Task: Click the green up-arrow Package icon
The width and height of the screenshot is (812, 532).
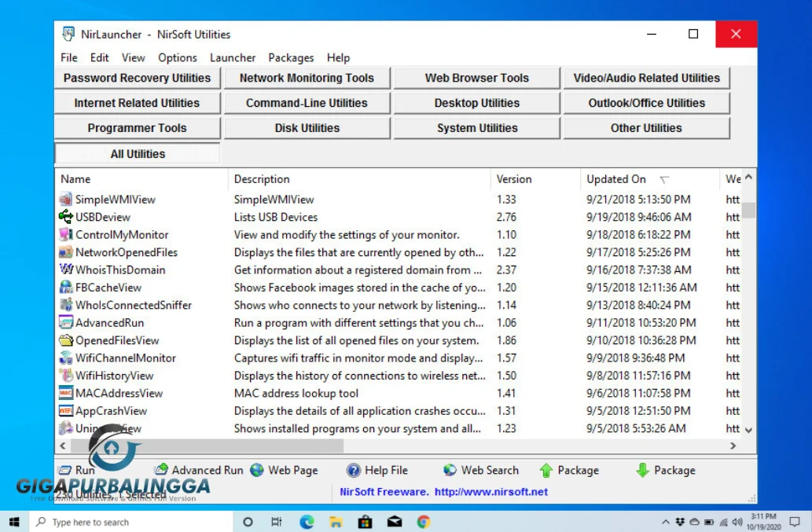Action: click(546, 470)
